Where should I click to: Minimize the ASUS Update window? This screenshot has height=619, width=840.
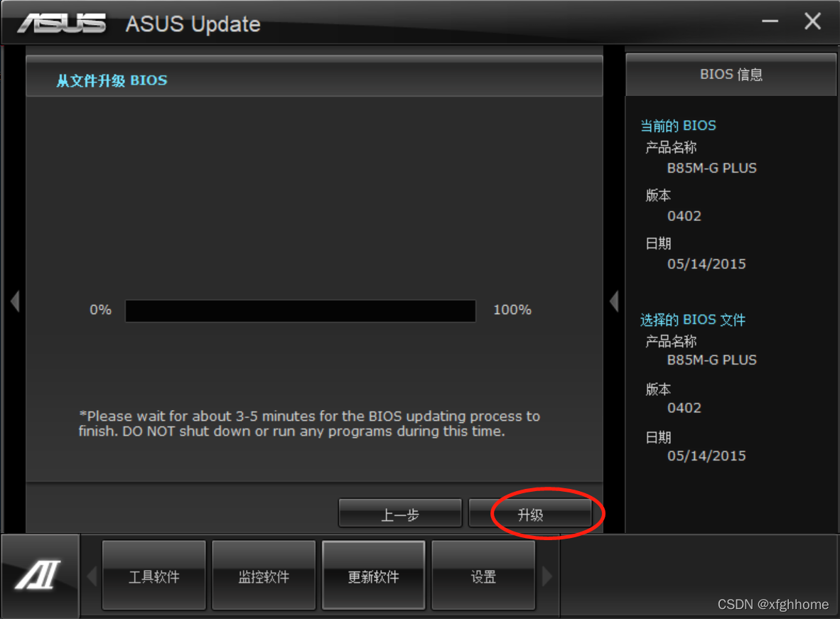coord(770,21)
